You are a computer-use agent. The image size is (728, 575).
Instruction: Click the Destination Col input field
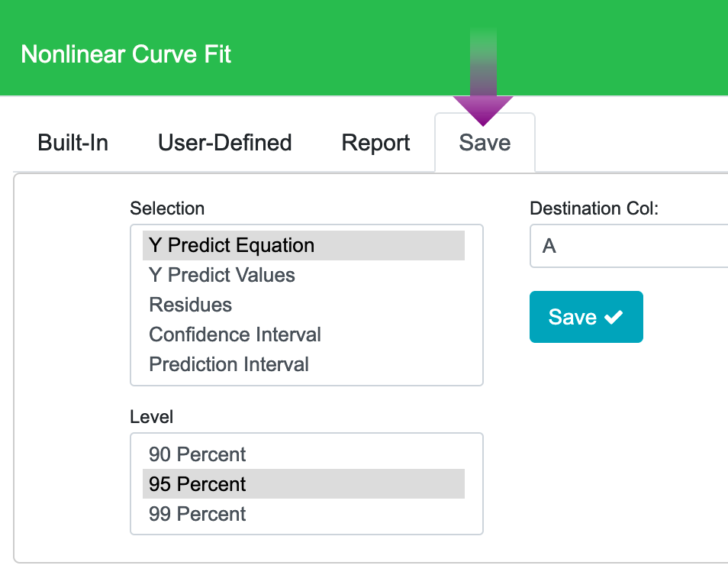click(x=629, y=246)
